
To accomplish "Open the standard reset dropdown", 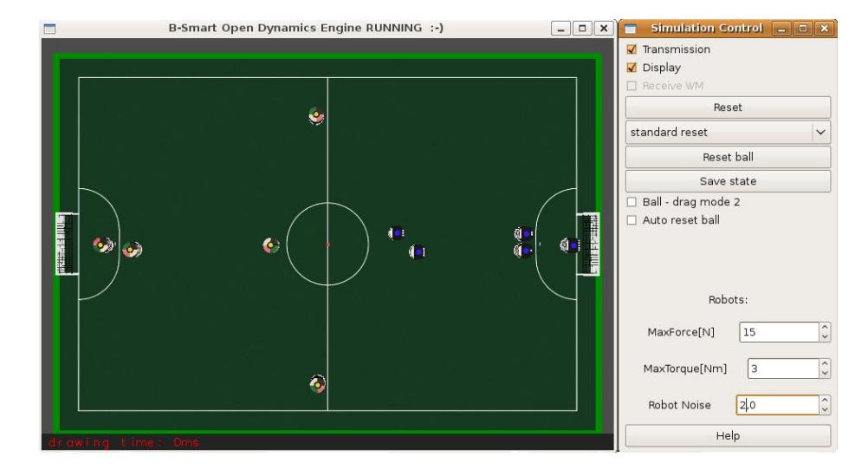I will coord(728,133).
